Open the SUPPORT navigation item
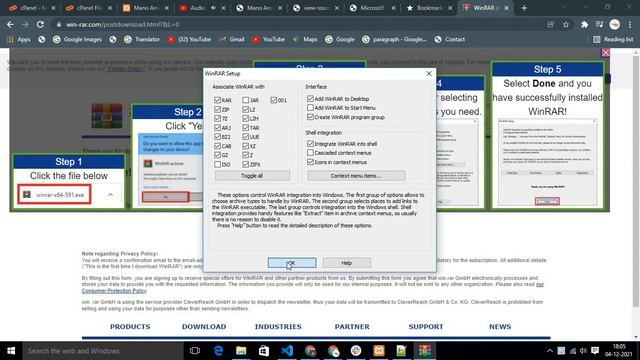The image size is (640, 360). pos(426,327)
